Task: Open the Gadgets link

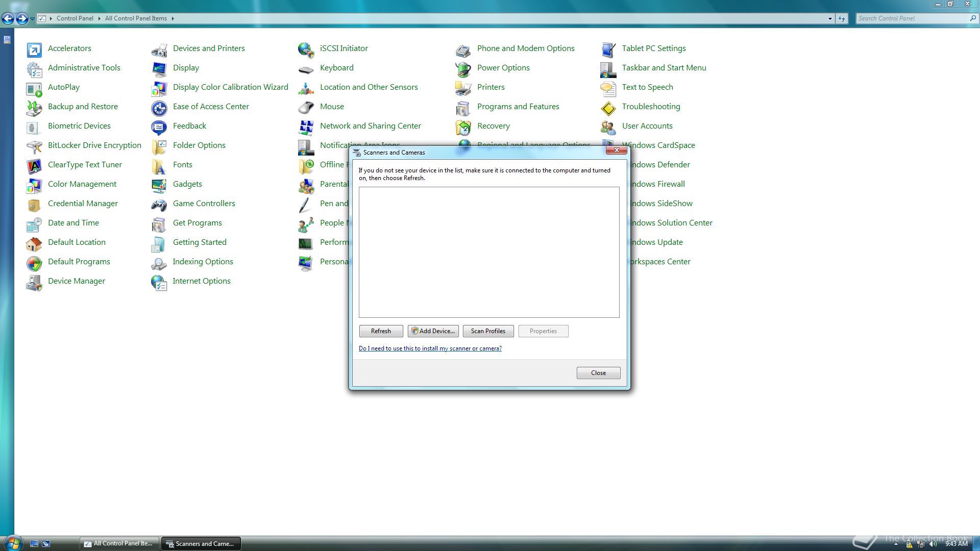Action: click(x=187, y=184)
